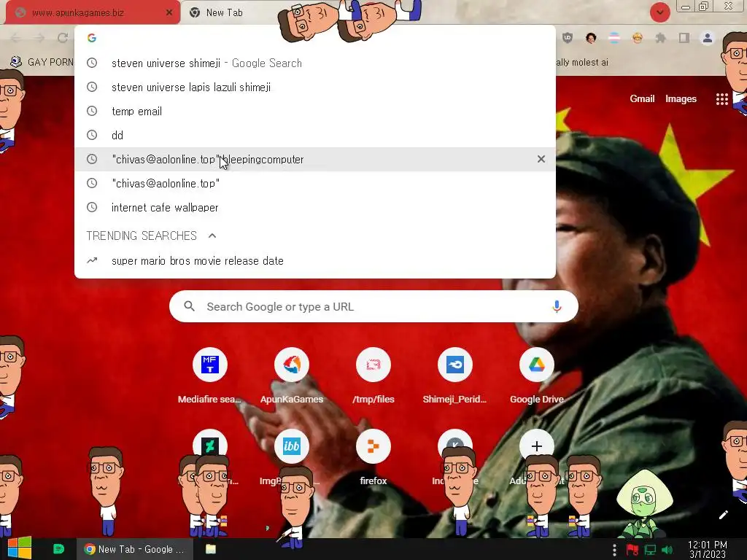Click the address bar input with Google icon
Image resolution: width=747 pixels, height=560 pixels.
pos(315,38)
